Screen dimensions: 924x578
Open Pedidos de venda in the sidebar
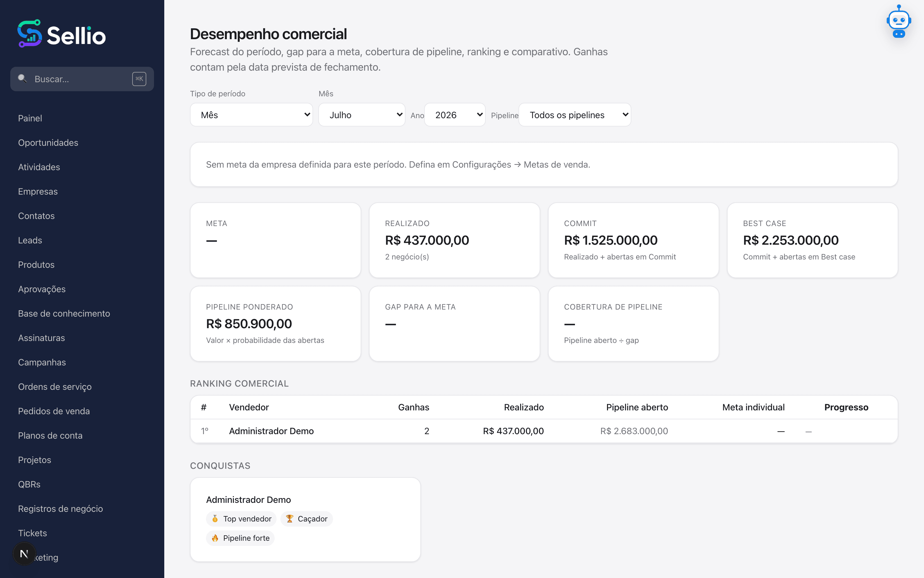pos(54,411)
